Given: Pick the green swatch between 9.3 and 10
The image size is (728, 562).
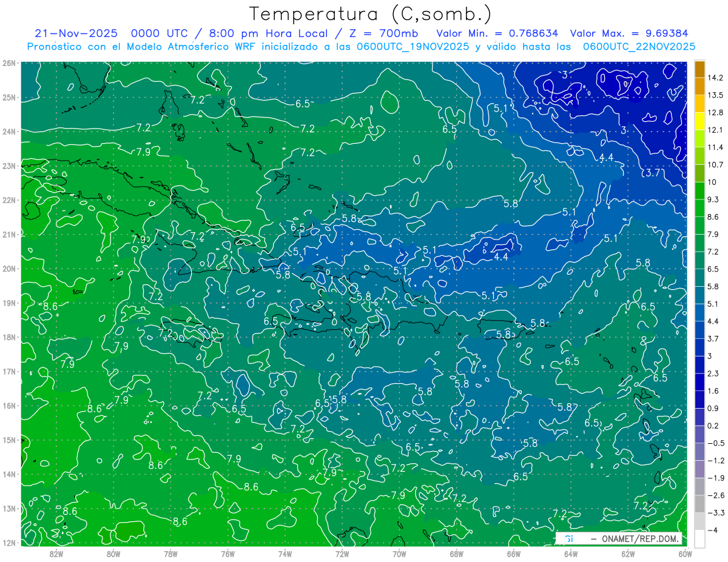Looking at the screenshot, I should coord(699,191).
